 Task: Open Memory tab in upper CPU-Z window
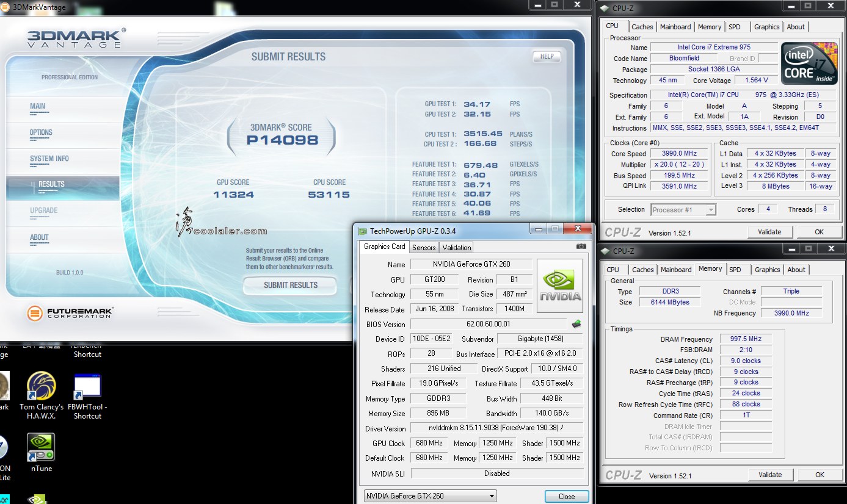pos(710,27)
